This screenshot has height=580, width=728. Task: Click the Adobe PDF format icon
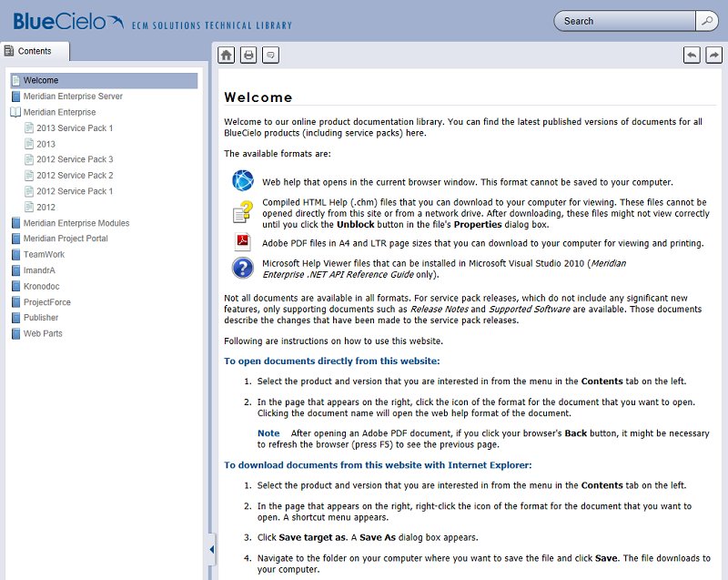click(x=241, y=240)
